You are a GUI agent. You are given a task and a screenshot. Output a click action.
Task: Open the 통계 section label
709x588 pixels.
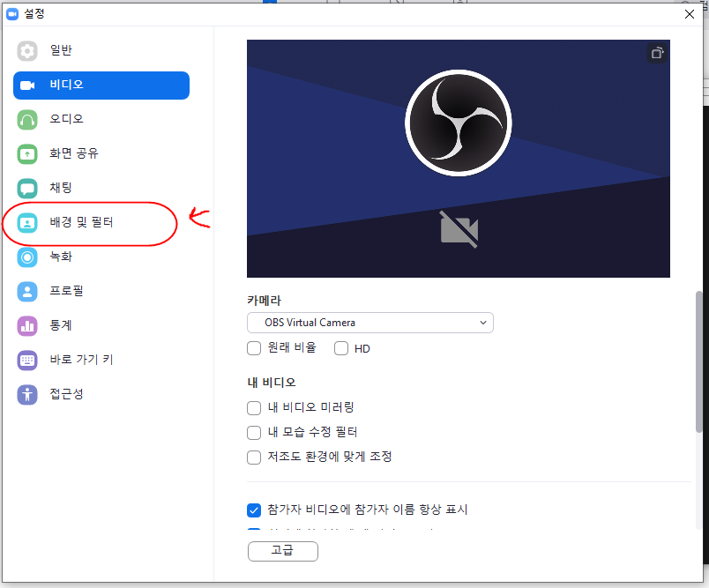61,325
